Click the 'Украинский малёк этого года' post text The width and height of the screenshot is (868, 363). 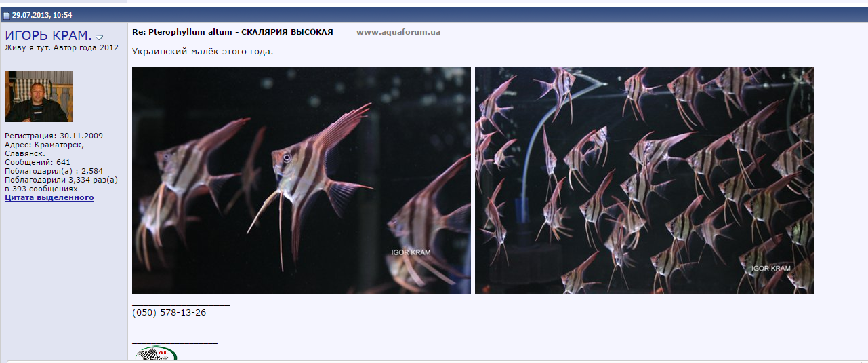tap(203, 52)
